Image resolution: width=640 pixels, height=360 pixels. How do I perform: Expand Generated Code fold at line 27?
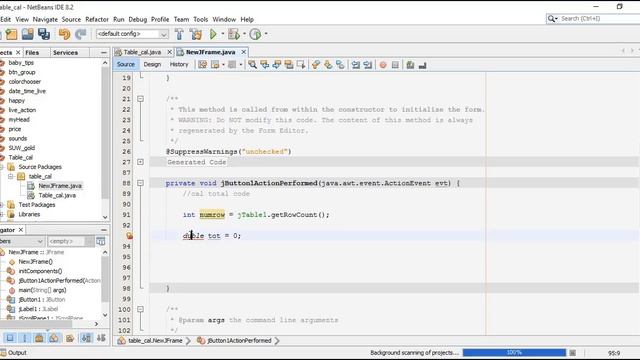tap(140, 162)
